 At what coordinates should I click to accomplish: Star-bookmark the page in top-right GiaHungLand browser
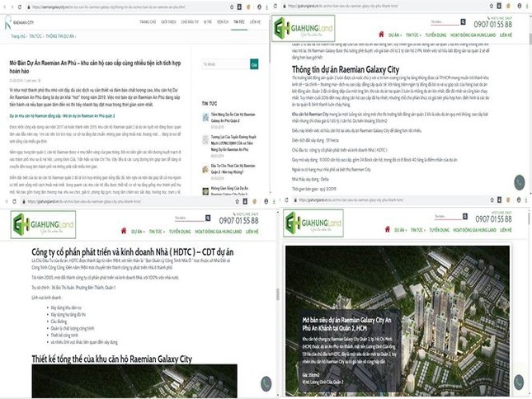pos(492,6)
